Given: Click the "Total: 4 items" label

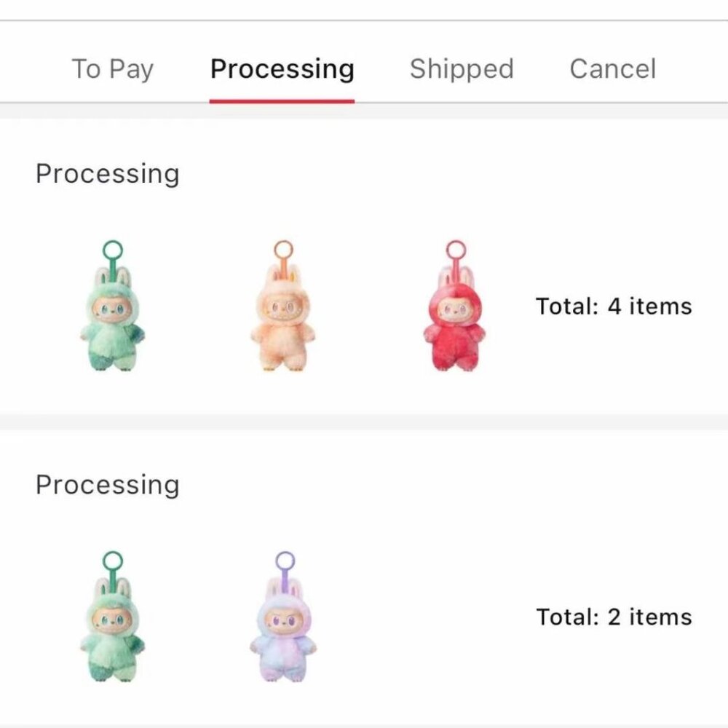Looking at the screenshot, I should tap(614, 306).
